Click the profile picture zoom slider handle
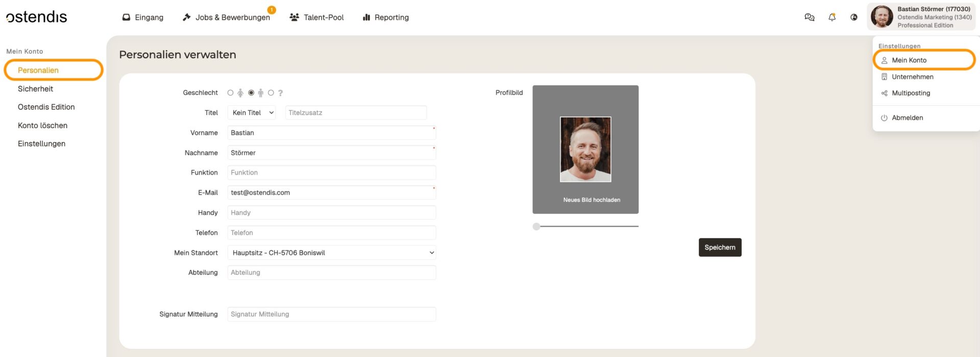Viewport: 980px width, 357px height. [x=536, y=227]
